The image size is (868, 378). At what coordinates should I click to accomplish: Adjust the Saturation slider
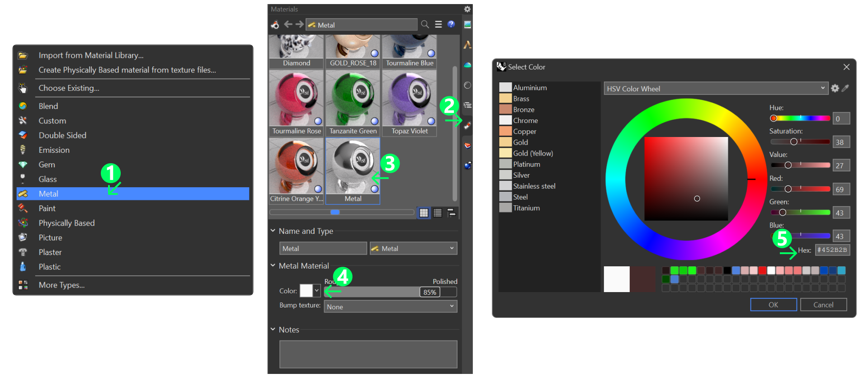tap(800, 142)
